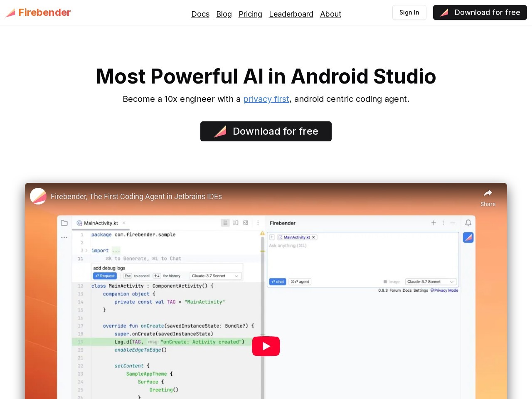Click the Forum link in the Firebender panel
Screen dimensions: 532x399
point(395,291)
